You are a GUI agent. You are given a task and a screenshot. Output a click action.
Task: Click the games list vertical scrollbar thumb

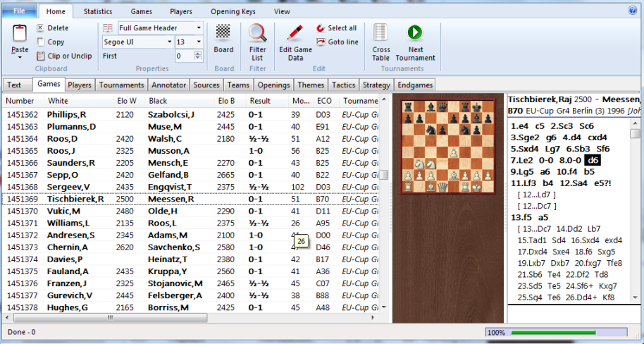point(383,175)
